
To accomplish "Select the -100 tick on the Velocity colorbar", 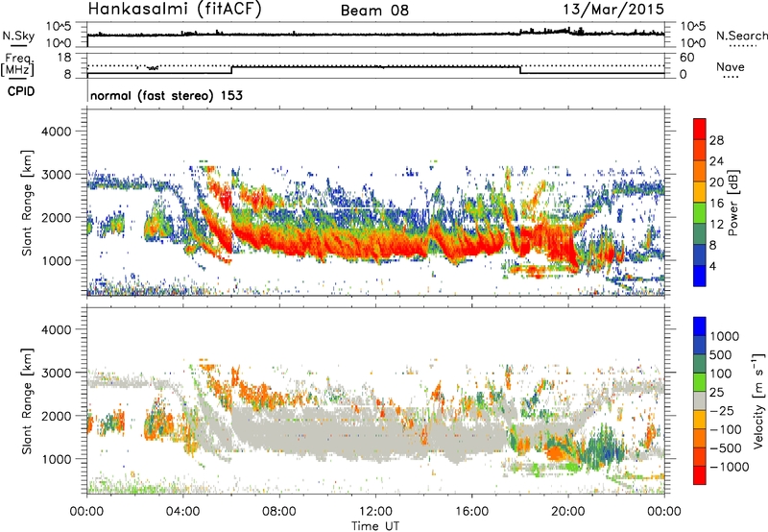I will 726,429.
